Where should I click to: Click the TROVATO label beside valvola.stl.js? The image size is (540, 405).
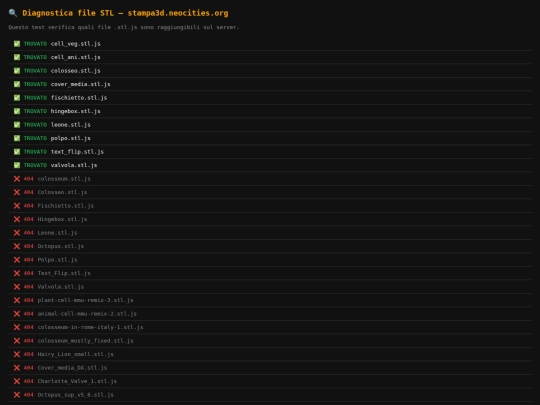[x=35, y=165]
